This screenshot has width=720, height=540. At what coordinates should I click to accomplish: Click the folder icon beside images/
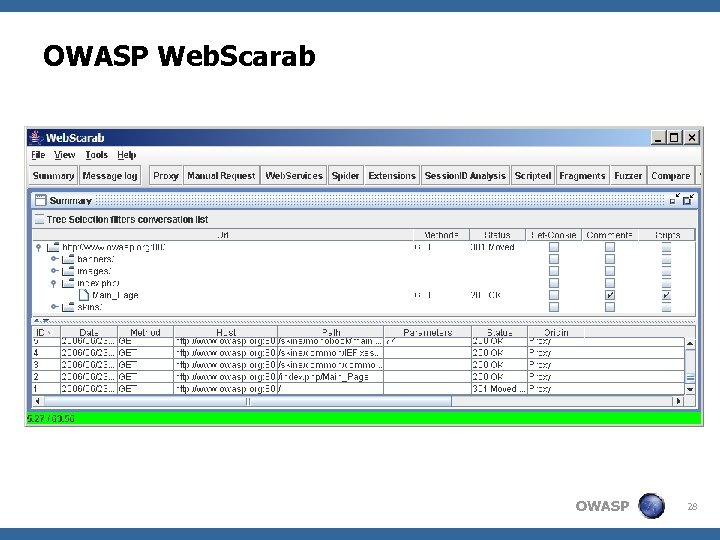(x=68, y=271)
